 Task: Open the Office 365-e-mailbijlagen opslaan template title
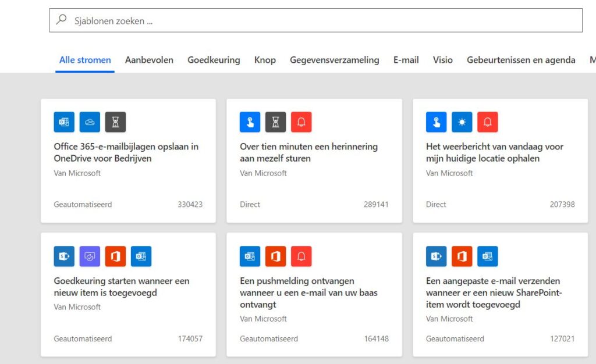[126, 152]
